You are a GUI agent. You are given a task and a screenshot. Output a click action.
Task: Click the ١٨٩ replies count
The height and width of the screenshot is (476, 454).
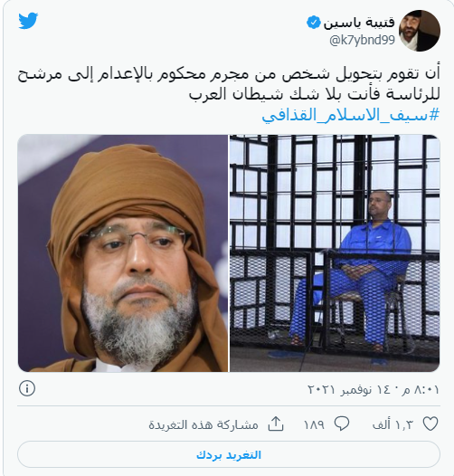314,424
